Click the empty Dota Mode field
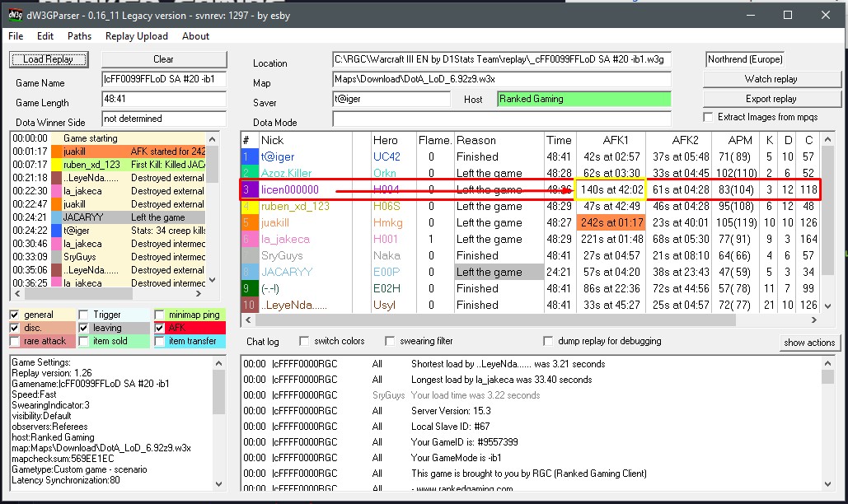 pyautogui.click(x=501, y=119)
